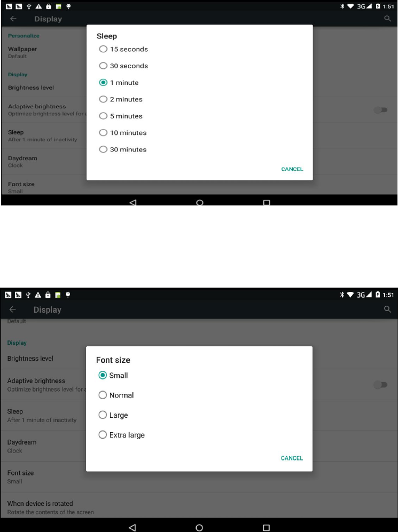Image resolution: width=398 pixels, height=532 pixels.
Task: Tap triangle Back nav icon below Font size dialog
Action: coord(132,528)
